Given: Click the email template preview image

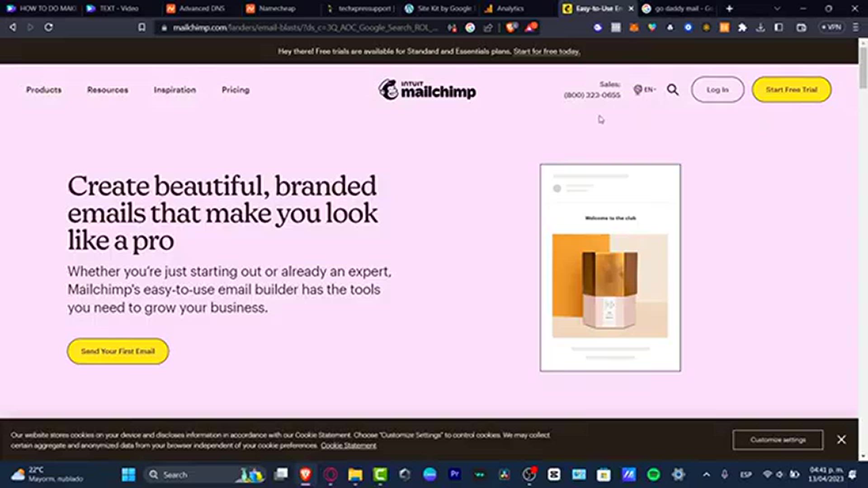Looking at the screenshot, I should 610,267.
